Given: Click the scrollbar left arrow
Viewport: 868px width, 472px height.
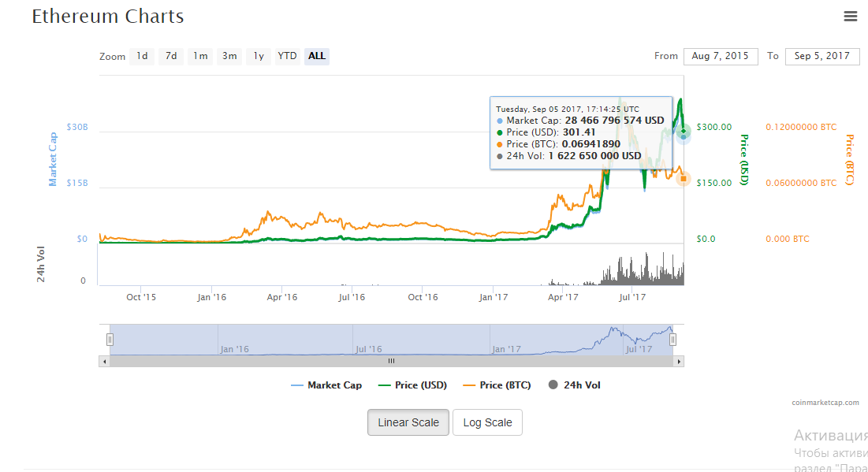Looking at the screenshot, I should coord(104,361).
